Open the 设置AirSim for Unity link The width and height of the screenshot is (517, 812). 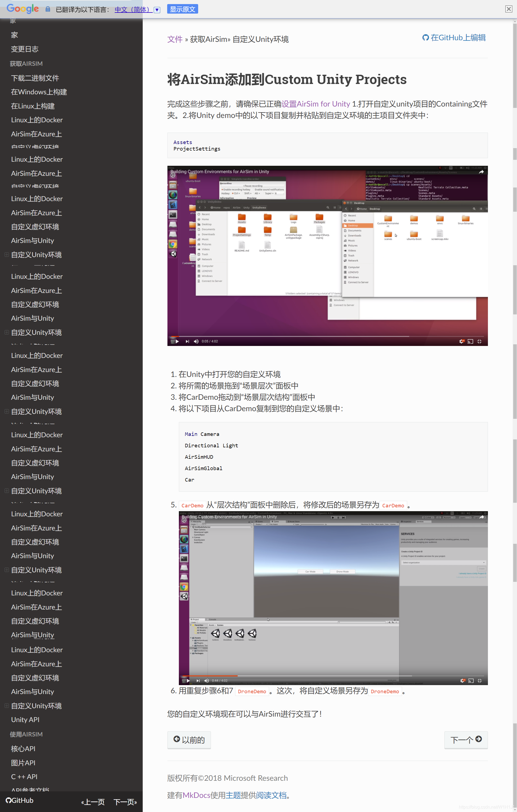tap(316, 104)
